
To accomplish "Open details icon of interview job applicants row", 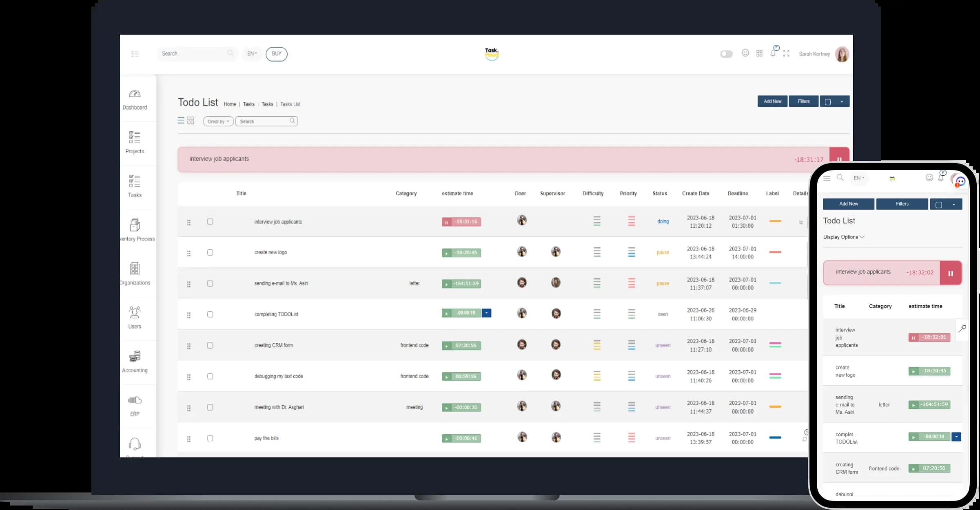I will point(801,223).
